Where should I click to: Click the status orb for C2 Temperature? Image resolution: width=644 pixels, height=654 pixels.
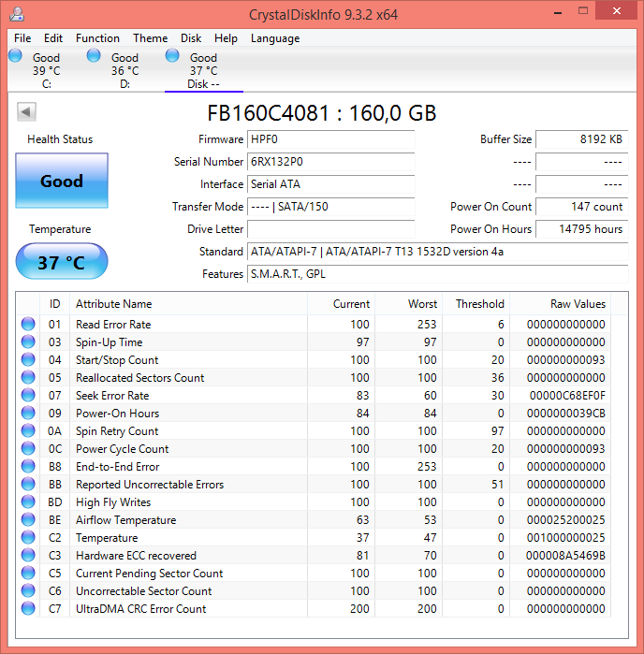(28, 537)
